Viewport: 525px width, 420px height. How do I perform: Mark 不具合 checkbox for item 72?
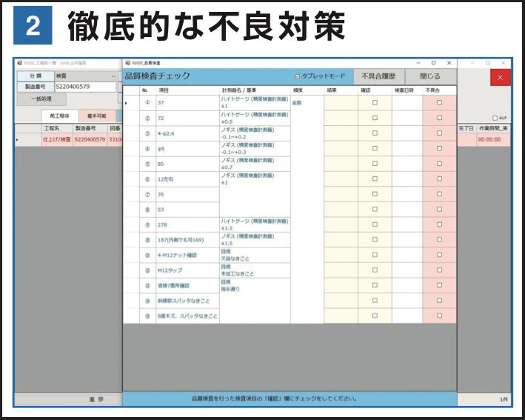439,119
